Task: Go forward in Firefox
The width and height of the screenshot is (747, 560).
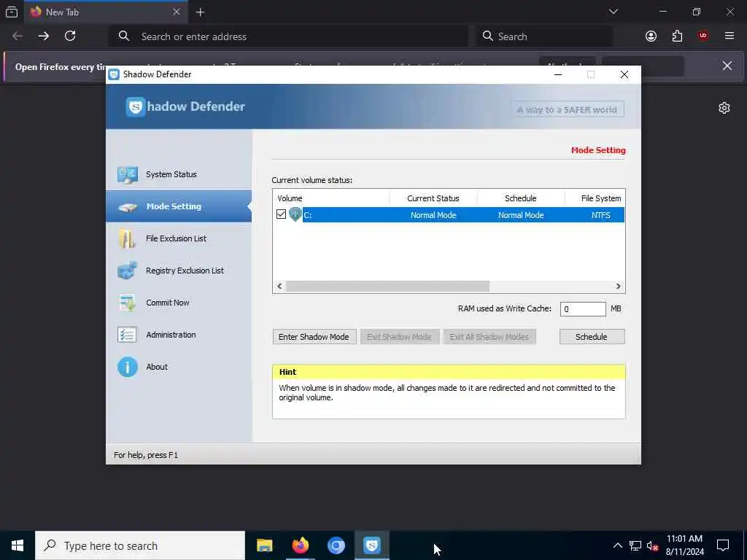Action: pos(43,36)
